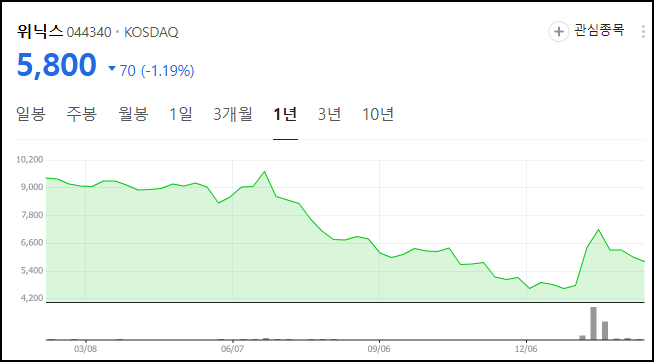Image resolution: width=654 pixels, height=362 pixels.
Task: Click the tallest gray volume bar
Action: 594,324
